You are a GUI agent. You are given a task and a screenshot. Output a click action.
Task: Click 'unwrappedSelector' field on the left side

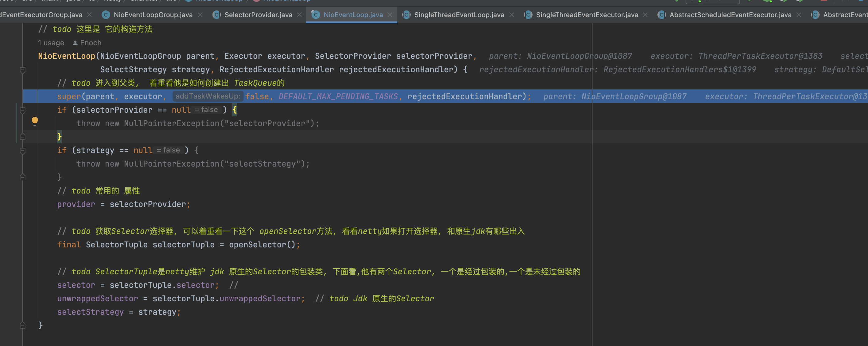click(98, 299)
